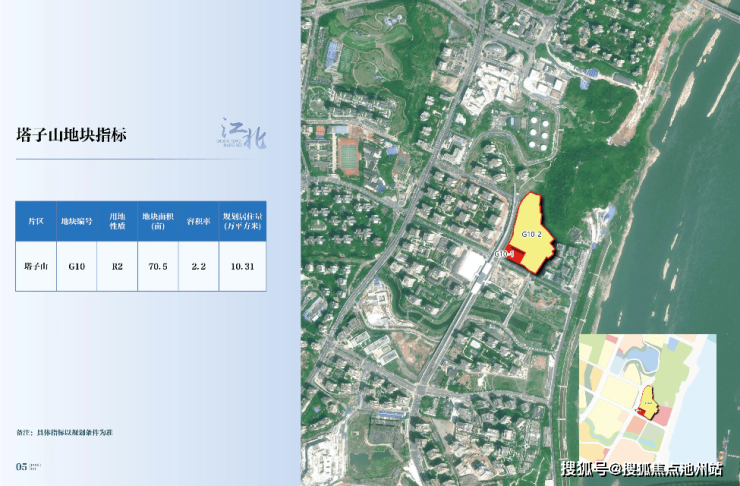Click the white circular storage tanks cluster

[539, 134]
